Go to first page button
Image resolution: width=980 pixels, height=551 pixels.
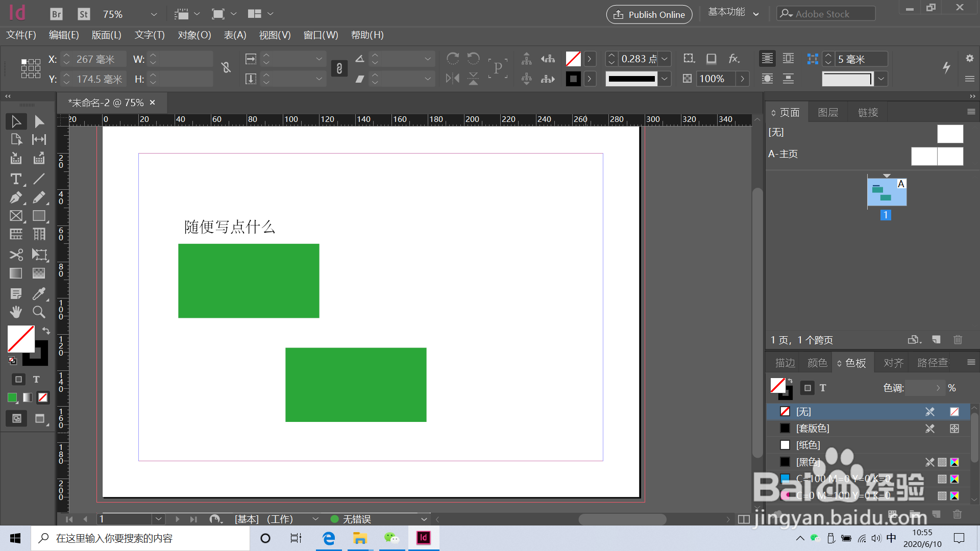(x=69, y=519)
